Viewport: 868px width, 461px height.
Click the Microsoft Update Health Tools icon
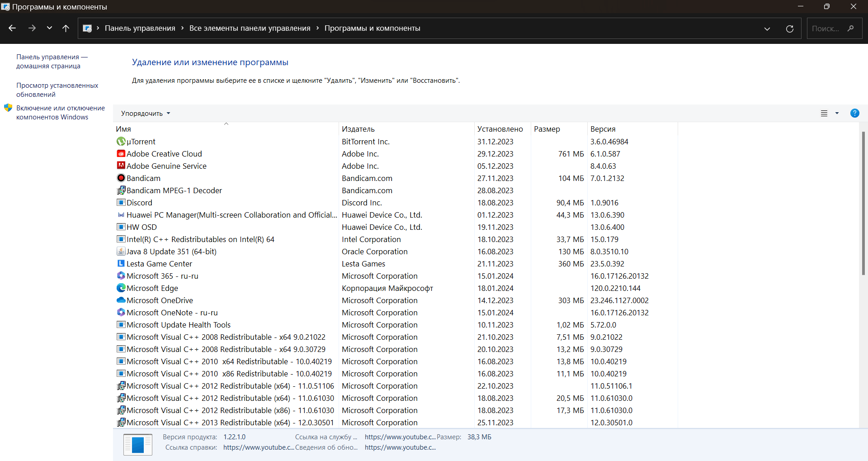point(121,324)
